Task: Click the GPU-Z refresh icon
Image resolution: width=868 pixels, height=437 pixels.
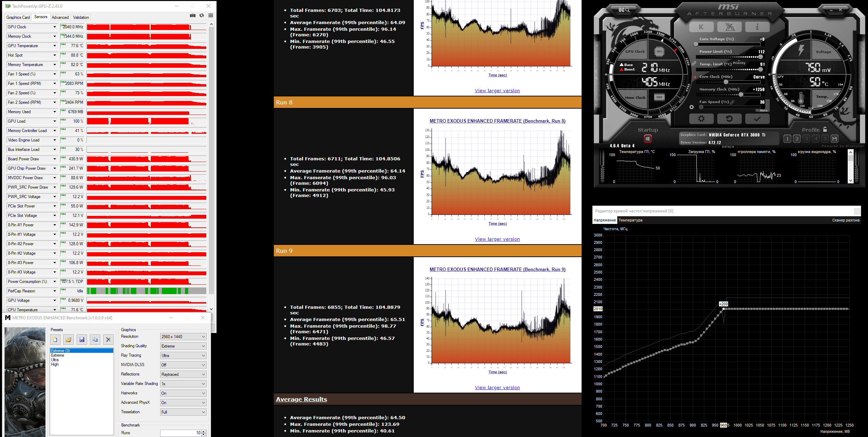Action: pyautogui.click(x=201, y=15)
